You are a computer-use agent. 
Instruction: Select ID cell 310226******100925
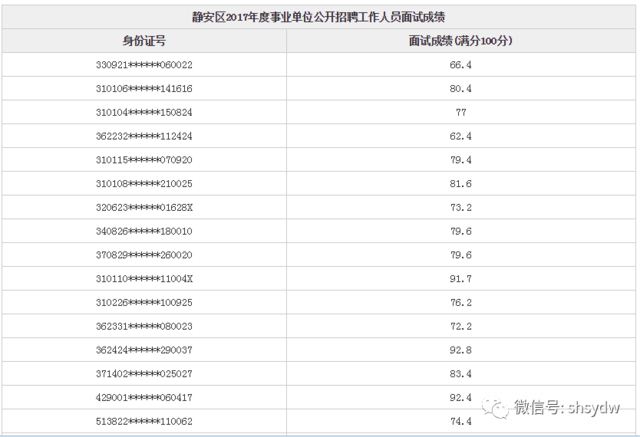[144, 302]
